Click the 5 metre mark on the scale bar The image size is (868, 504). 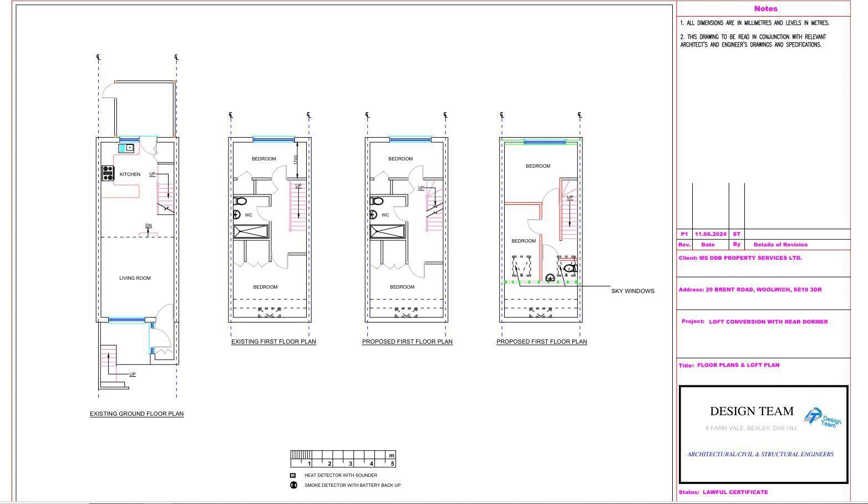[x=392, y=462]
